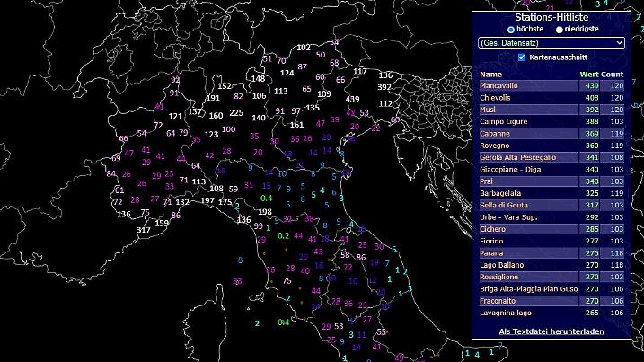Select the Lago Ballano station row
The image size is (644, 362).
551,265
